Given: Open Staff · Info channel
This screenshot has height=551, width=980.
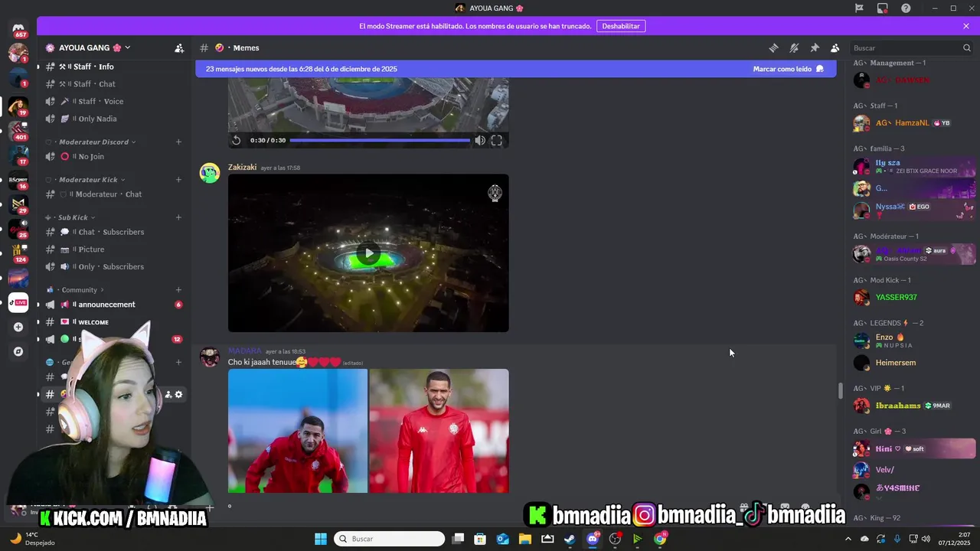Looking at the screenshot, I should [115, 67].
